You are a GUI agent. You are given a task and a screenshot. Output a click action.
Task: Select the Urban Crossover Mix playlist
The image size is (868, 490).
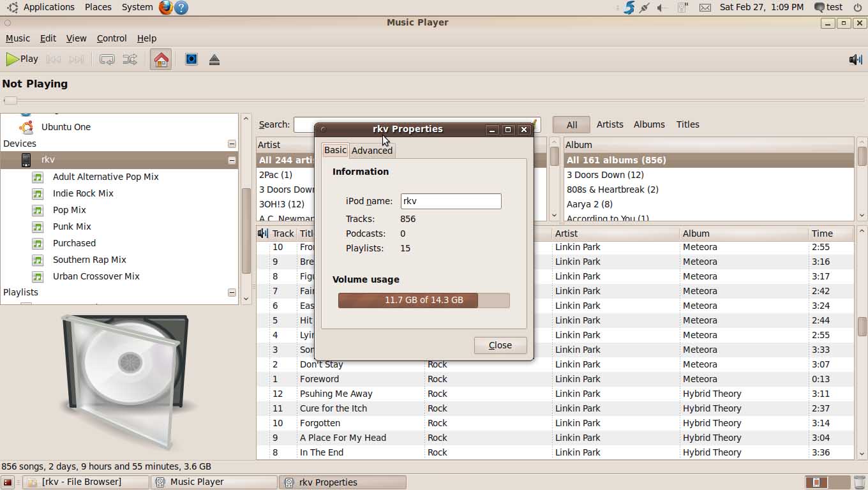click(x=96, y=276)
